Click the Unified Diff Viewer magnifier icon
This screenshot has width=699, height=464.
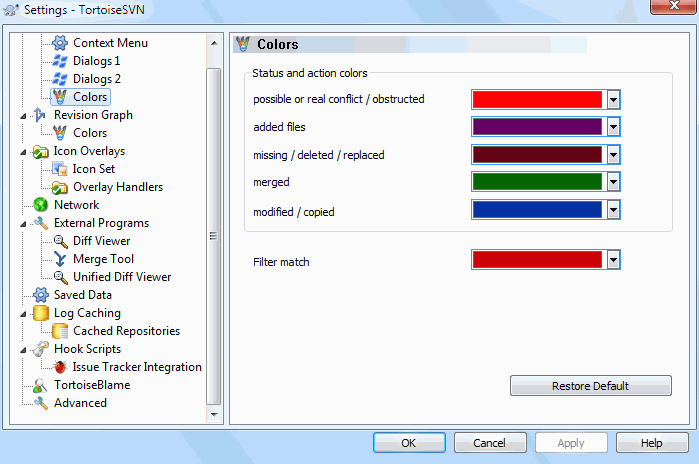pyautogui.click(x=60, y=277)
